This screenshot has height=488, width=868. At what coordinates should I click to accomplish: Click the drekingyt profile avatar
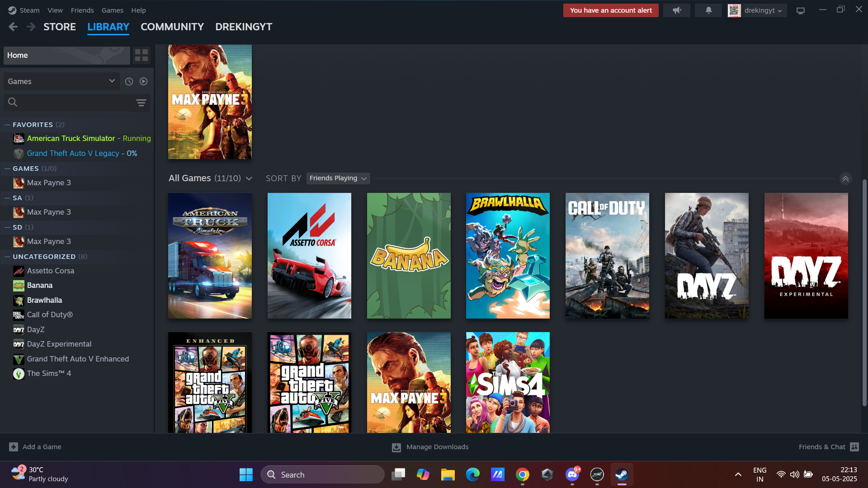734,10
